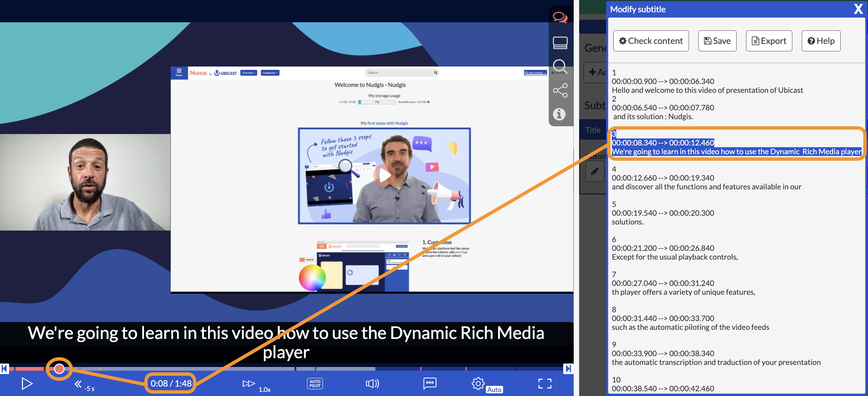Viewport: 868px width, 396px height.
Task: Click Add content button in Nudgis page
Action: click(x=535, y=73)
